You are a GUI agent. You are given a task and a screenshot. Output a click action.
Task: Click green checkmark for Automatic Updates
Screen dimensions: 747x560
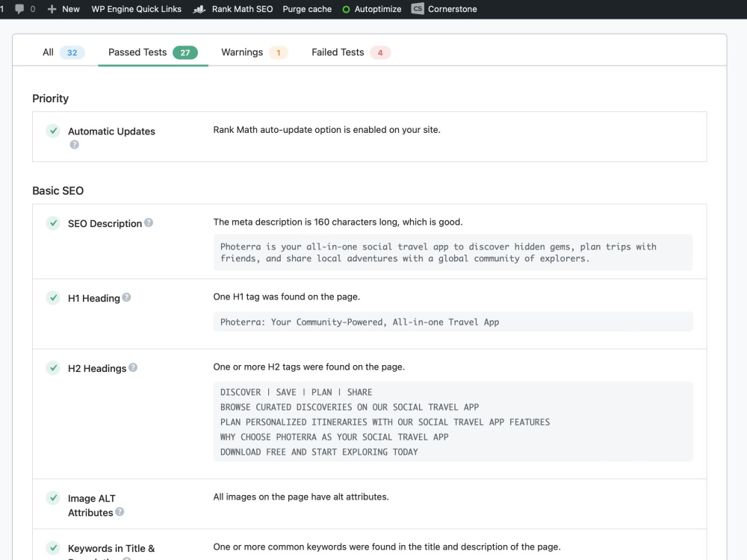[x=53, y=131]
